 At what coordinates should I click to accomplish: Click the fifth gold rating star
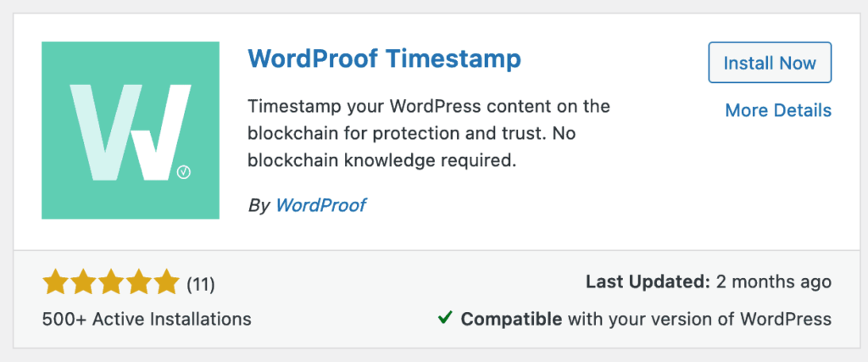tap(167, 281)
